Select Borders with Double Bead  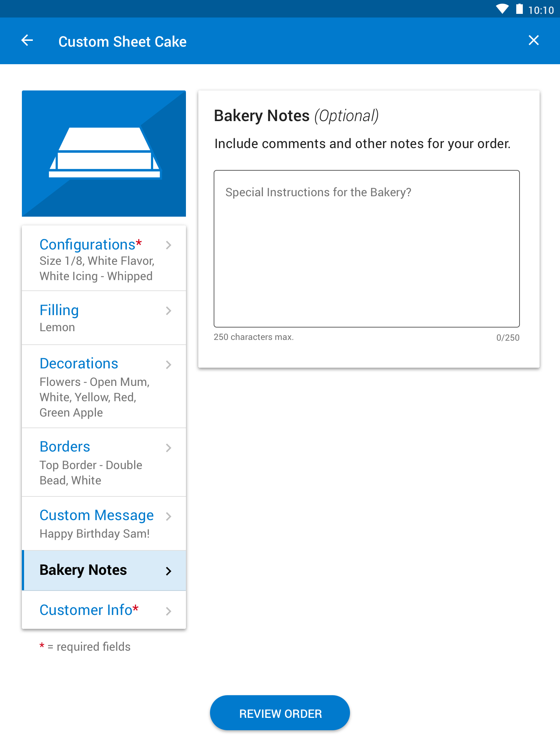click(104, 462)
